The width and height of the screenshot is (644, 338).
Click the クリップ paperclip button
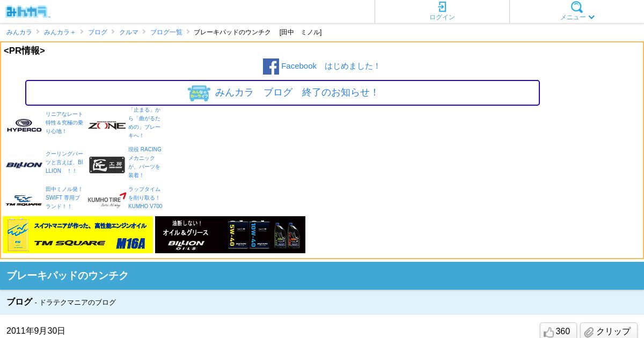pos(609,331)
